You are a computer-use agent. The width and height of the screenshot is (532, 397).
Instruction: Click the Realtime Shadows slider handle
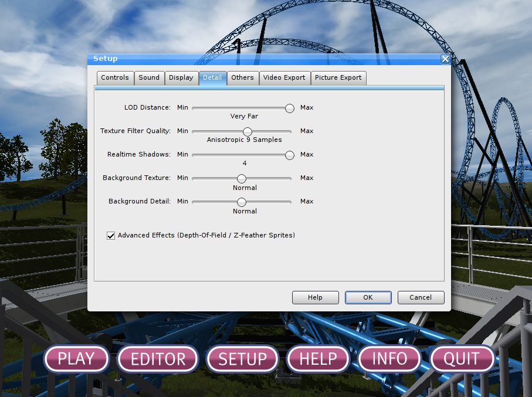(x=290, y=155)
